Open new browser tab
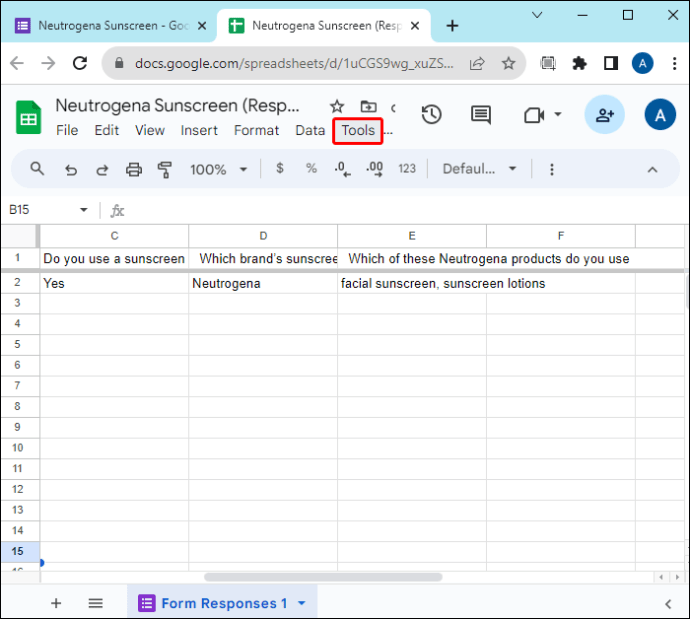The image size is (690, 619). (452, 26)
